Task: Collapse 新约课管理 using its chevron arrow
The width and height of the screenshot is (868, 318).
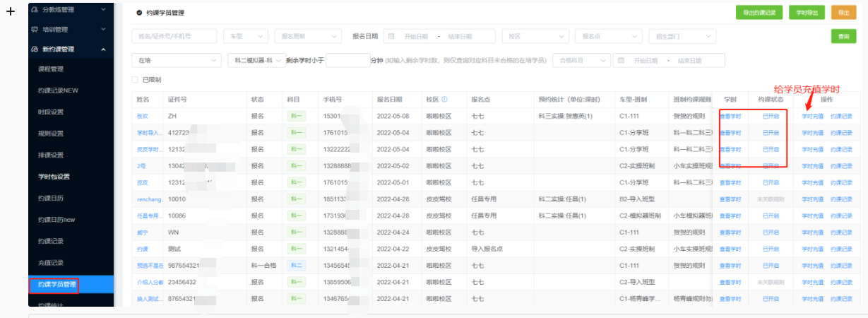Action: click(x=104, y=49)
